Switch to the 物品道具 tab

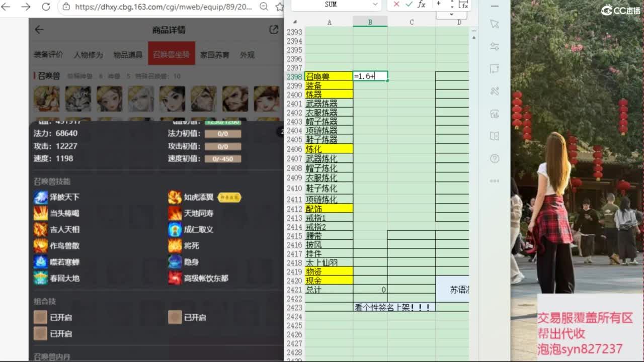click(128, 55)
